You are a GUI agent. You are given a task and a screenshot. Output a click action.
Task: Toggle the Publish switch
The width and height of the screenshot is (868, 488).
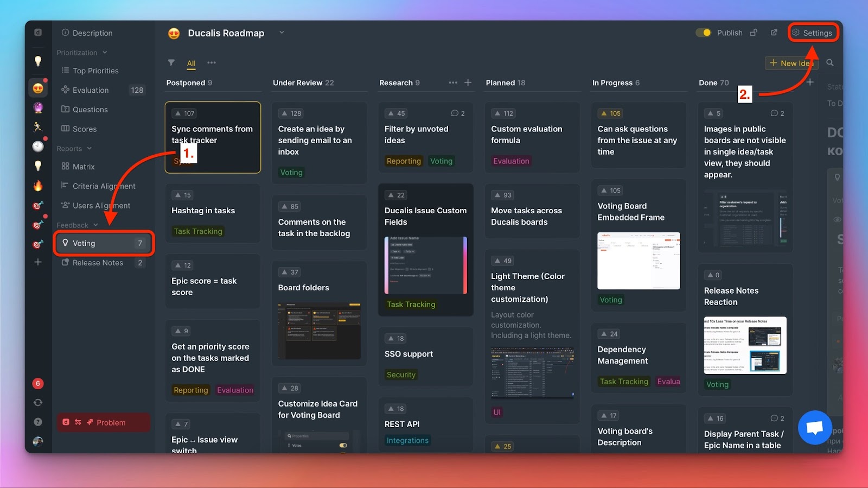[703, 33]
